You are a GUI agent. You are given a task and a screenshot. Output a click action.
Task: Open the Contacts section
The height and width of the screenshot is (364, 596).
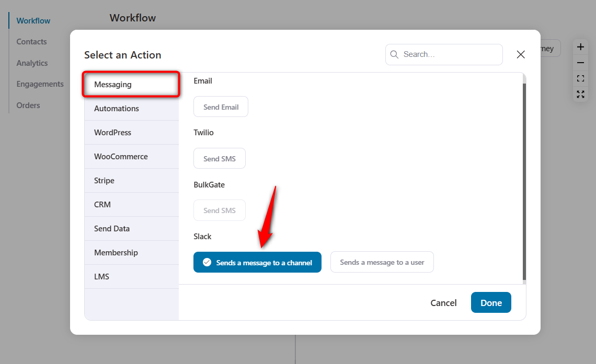(31, 41)
